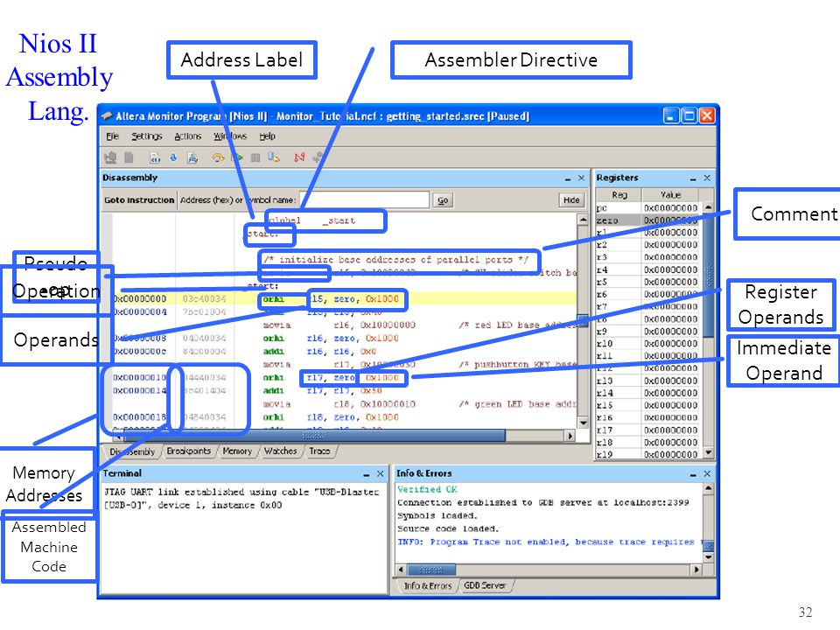Minimize the Disassembly panel

568,178
